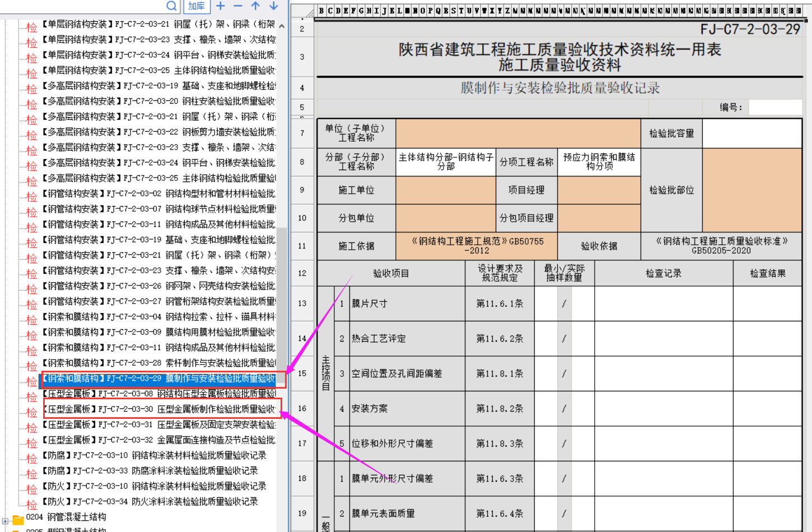The height and width of the screenshot is (532, 812).
Task: Click the 空间位置及孔间距偏差 cell
Action: (408, 374)
